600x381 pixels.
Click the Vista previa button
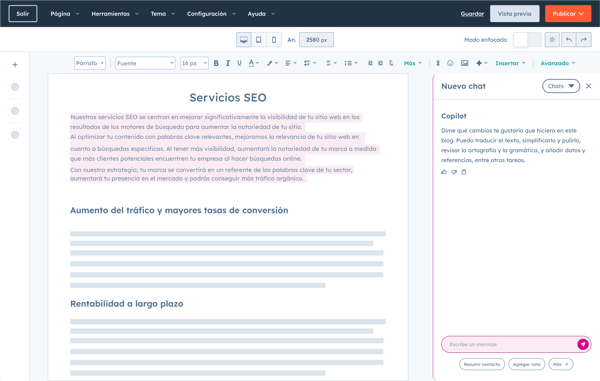515,14
